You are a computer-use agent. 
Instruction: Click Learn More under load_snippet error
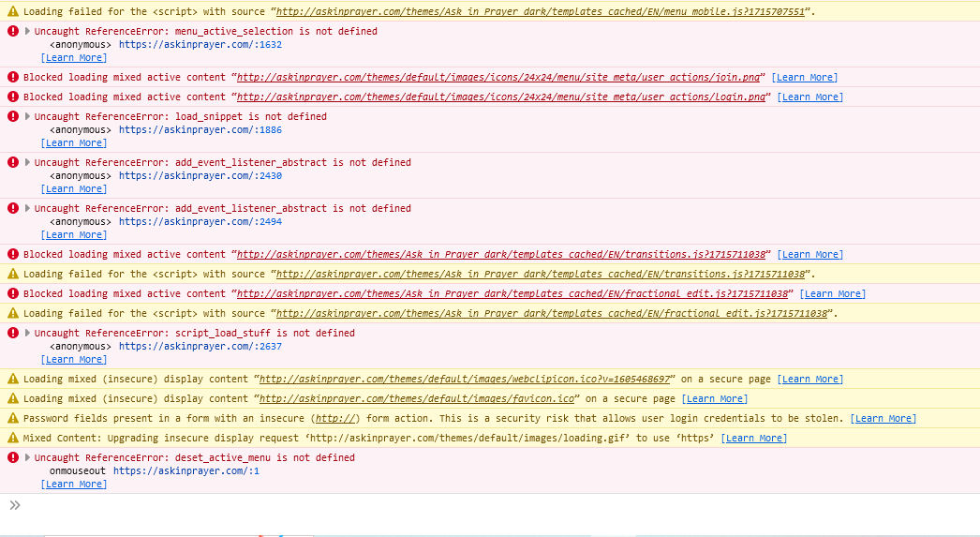pos(73,143)
